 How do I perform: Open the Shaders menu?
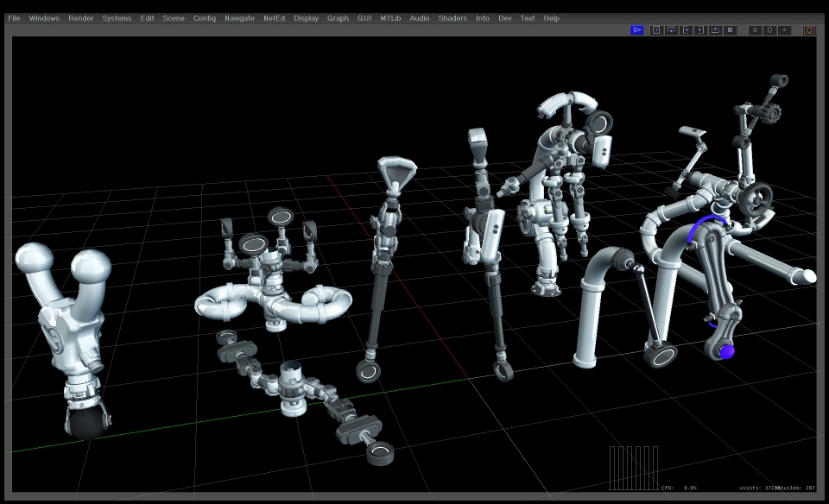(x=452, y=18)
